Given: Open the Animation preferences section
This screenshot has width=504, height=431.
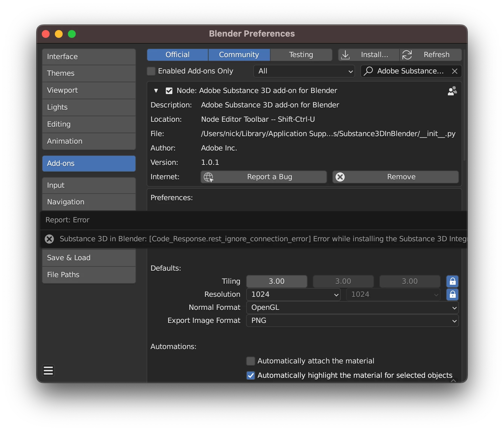Looking at the screenshot, I should click(x=89, y=141).
